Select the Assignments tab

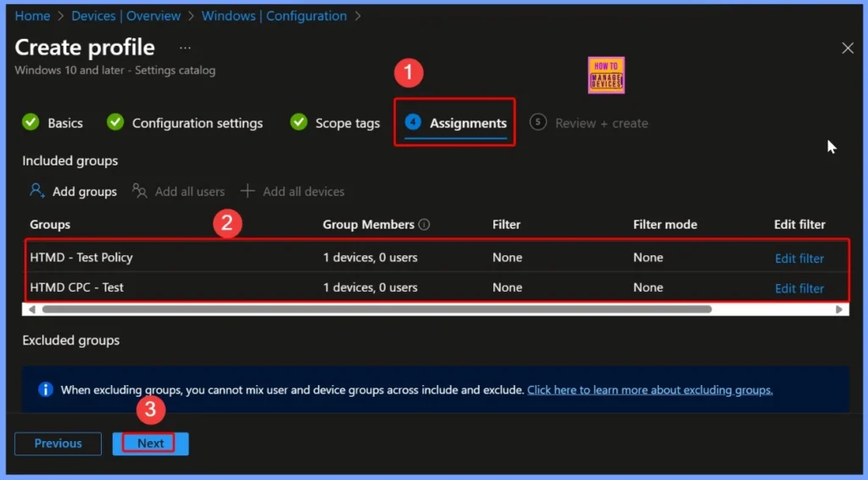point(467,123)
